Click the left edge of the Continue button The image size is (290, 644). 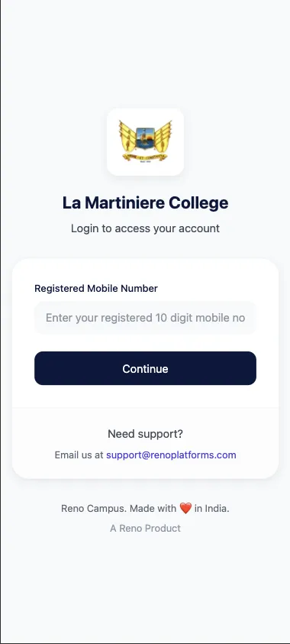(39, 368)
